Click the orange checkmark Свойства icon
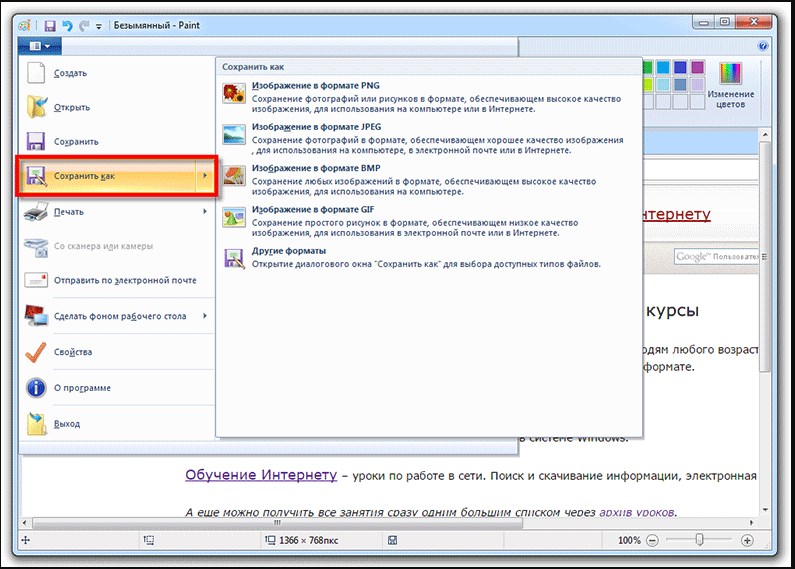 coord(35,352)
